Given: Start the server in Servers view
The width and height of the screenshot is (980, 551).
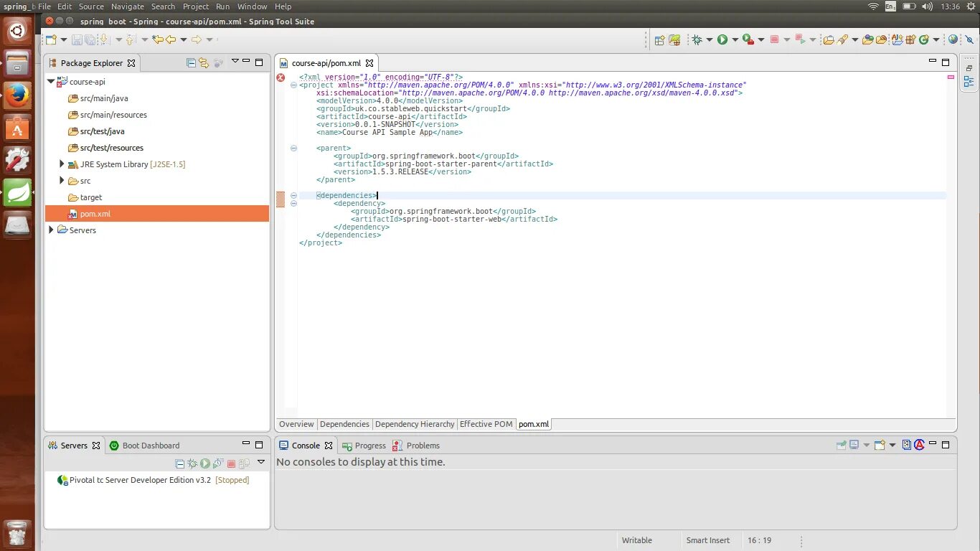Looking at the screenshot, I should coord(205,463).
